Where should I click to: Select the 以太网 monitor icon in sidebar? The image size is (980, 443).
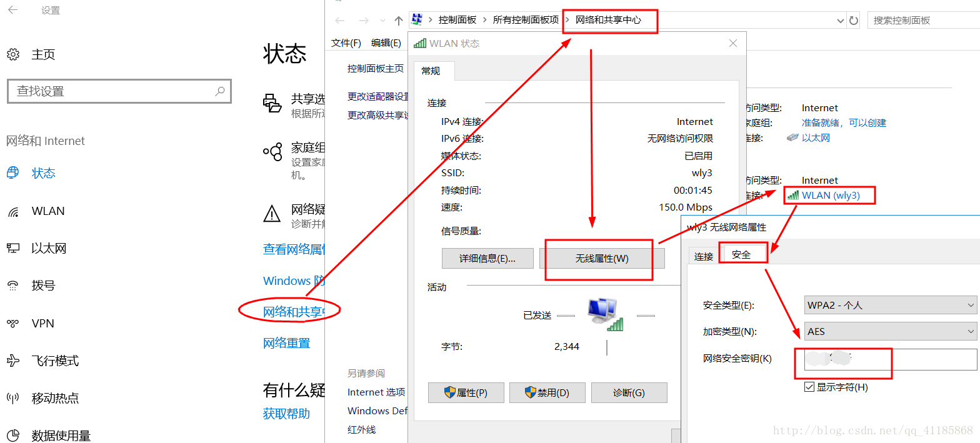(x=13, y=249)
